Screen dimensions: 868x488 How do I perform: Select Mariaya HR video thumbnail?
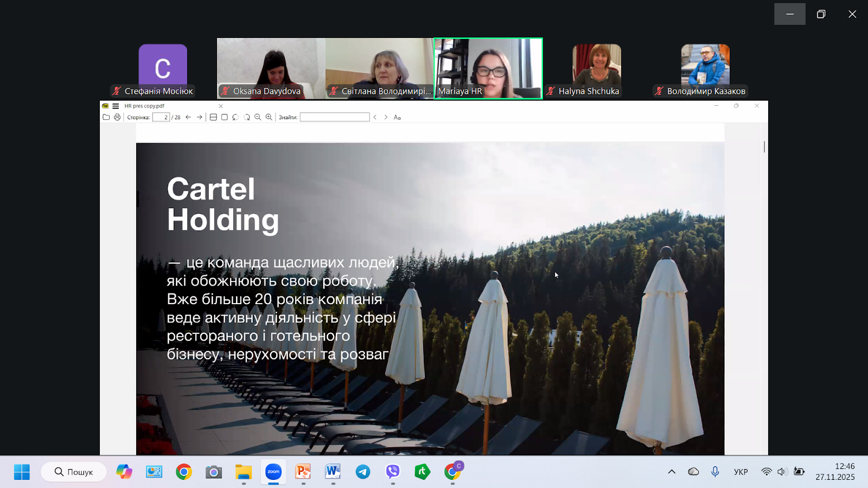pos(488,68)
